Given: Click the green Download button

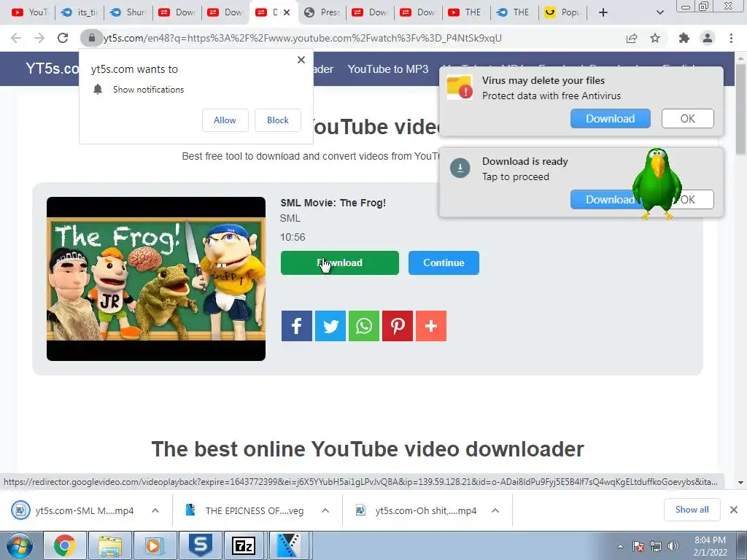Looking at the screenshot, I should 340,262.
